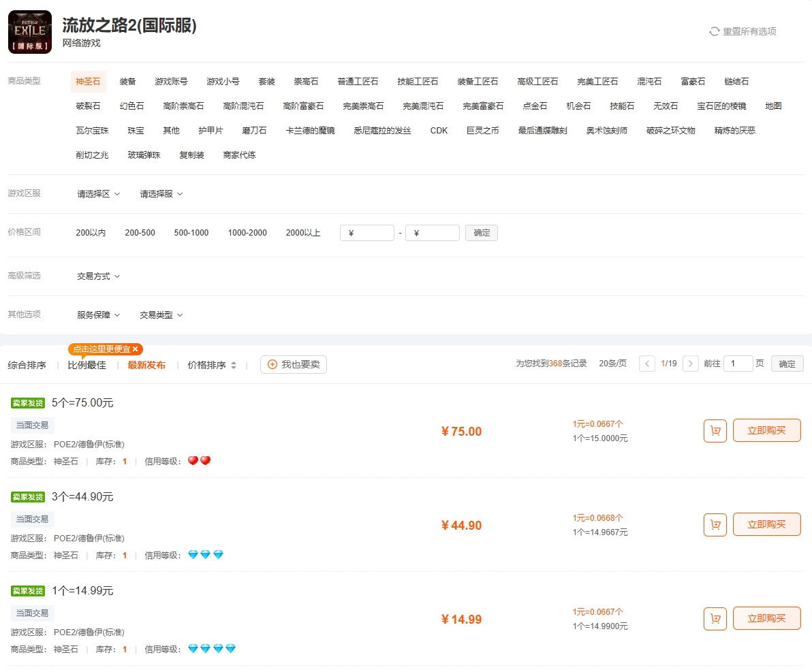812x672 pixels.
Task: Open the 交易方式 trade method dropdown
Action: (x=96, y=276)
